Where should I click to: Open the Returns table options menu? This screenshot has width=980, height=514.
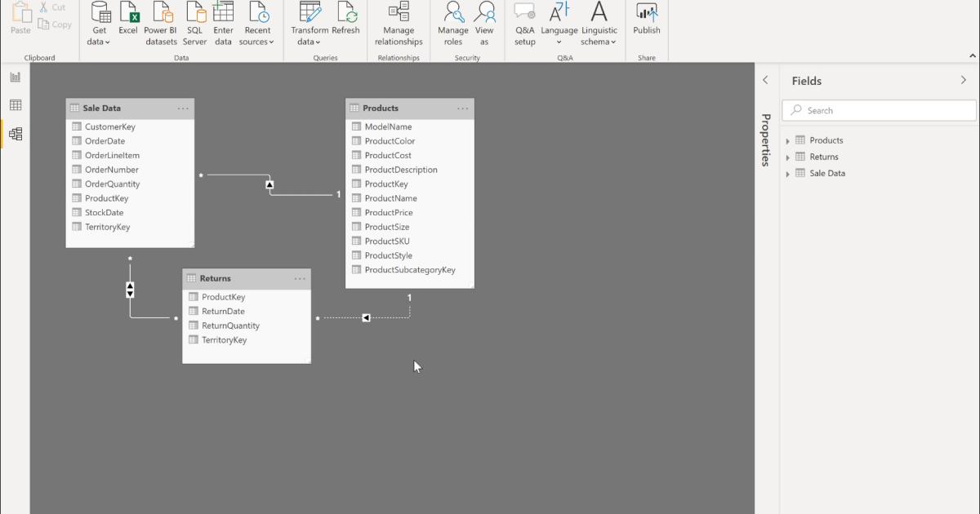click(x=300, y=278)
